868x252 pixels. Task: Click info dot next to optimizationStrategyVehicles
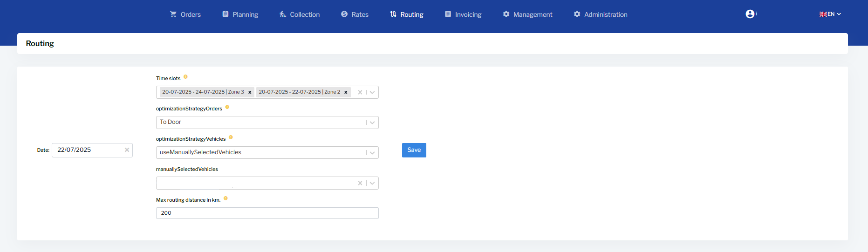231,137
